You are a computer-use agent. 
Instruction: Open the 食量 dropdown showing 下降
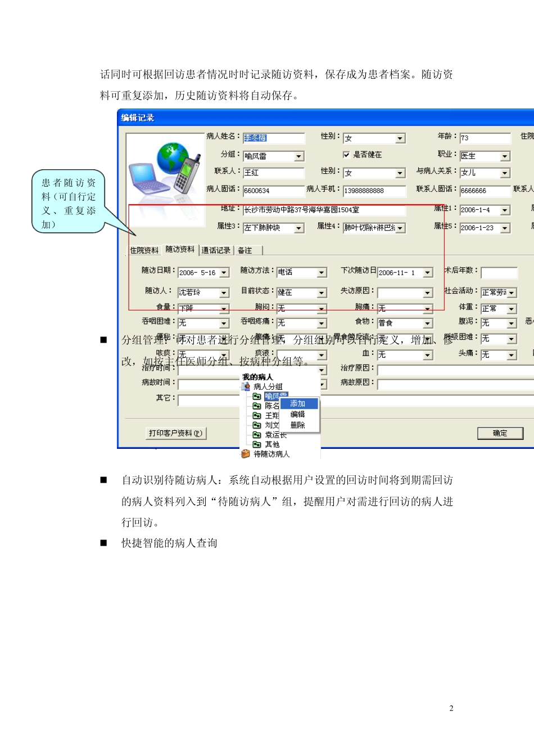(224, 309)
